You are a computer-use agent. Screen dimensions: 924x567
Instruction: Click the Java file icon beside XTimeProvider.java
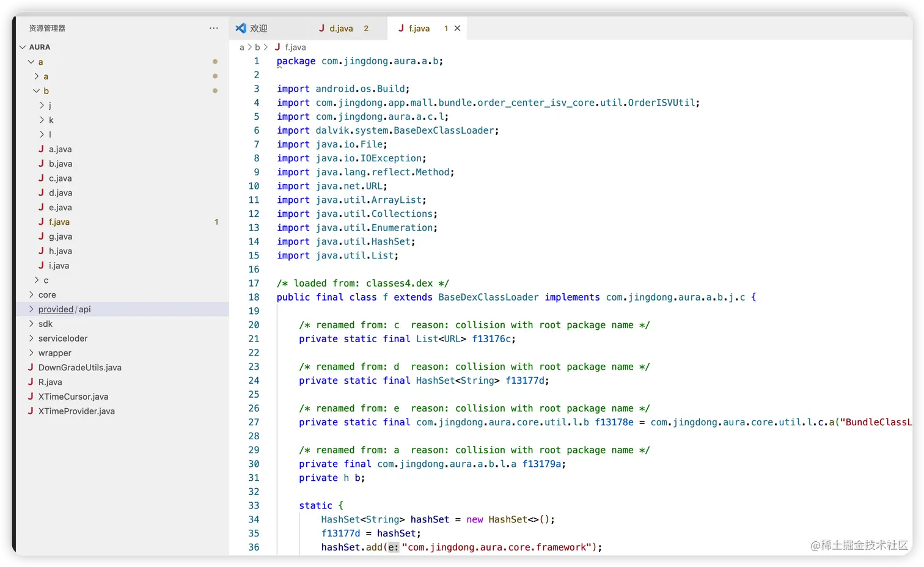coord(31,411)
